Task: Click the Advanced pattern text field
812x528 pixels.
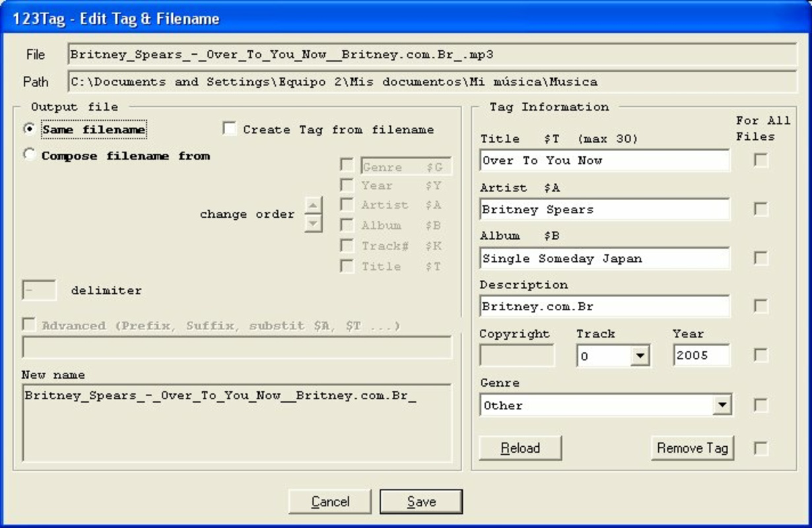Action: click(237, 348)
